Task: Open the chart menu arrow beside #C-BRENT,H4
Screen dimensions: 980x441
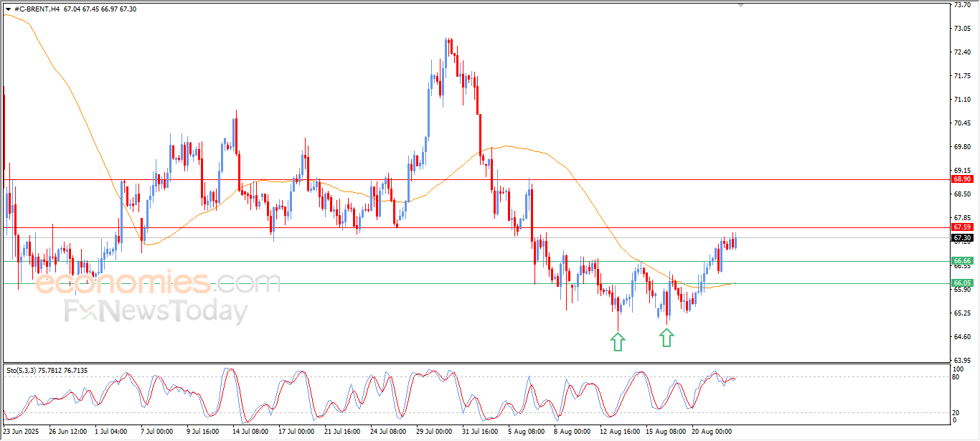Action: tap(9, 9)
